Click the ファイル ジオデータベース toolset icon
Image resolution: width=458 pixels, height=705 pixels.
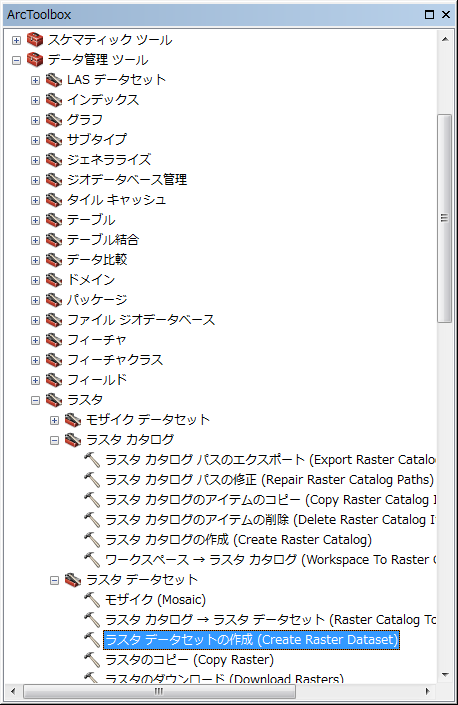coord(54,320)
